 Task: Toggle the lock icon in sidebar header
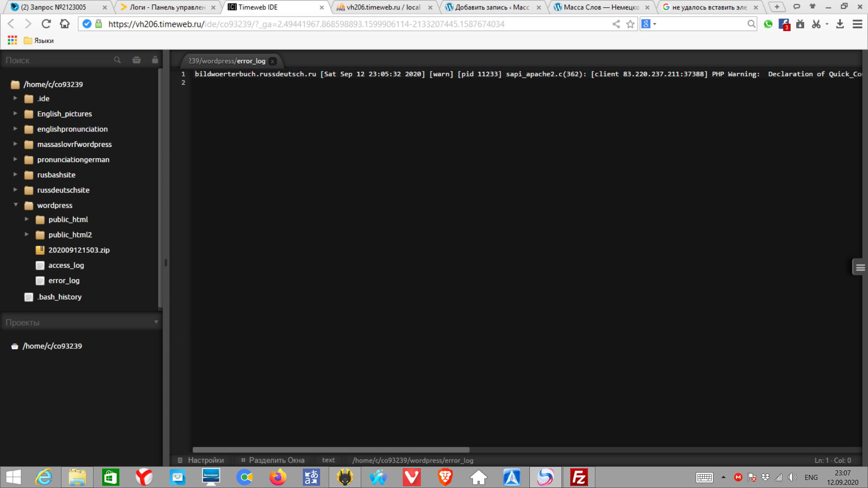[x=155, y=60]
